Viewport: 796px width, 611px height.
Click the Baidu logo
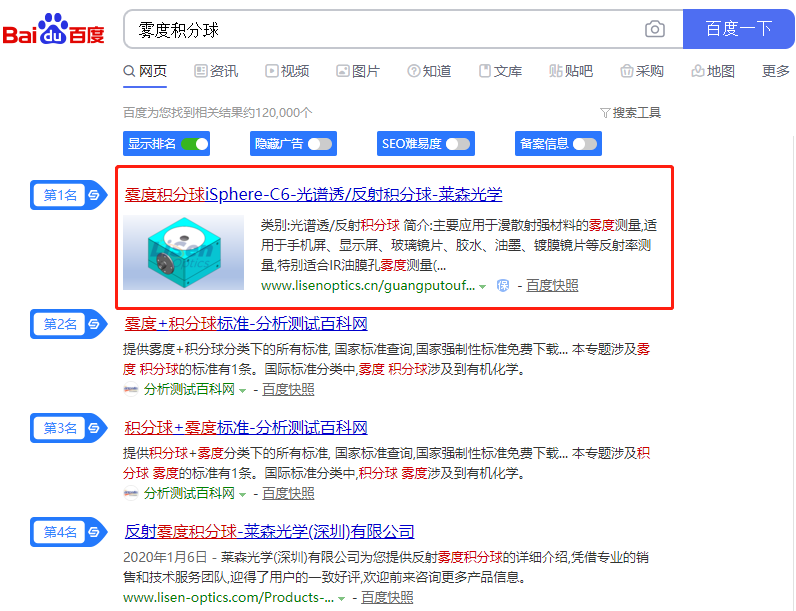point(53,29)
